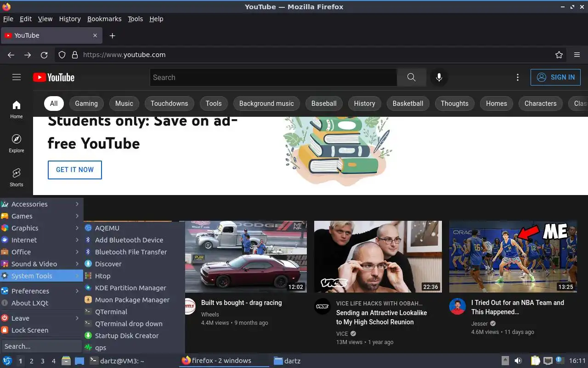Switch to desktop 4 in pager
588x368 pixels.
53,361
